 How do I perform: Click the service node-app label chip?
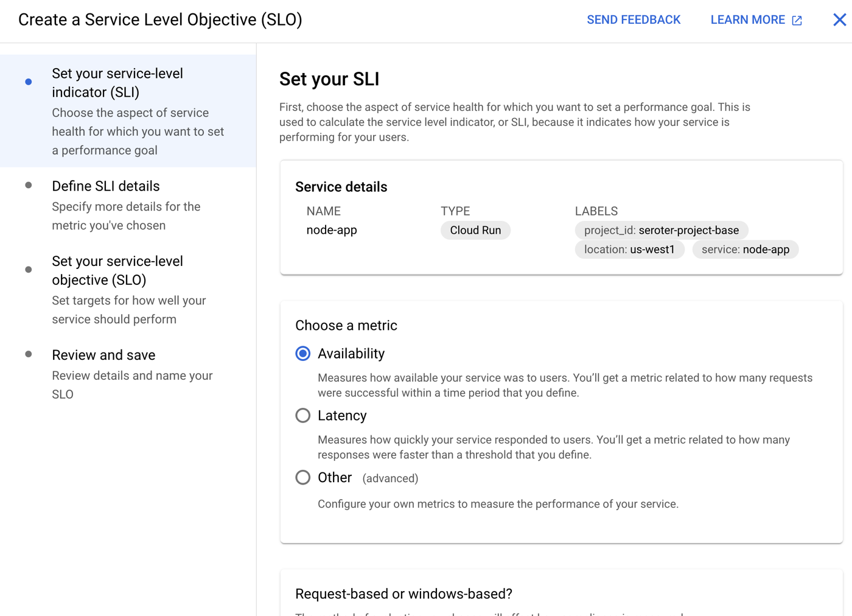(x=745, y=250)
